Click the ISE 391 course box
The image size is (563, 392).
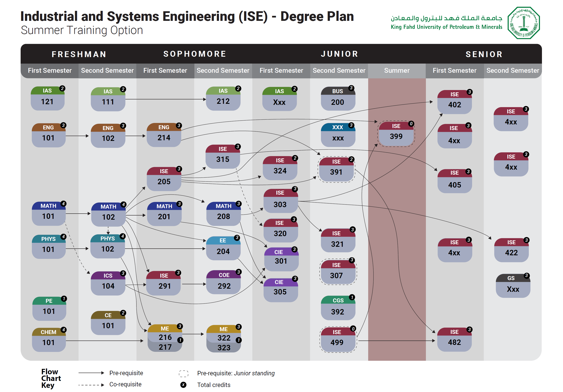pos(336,169)
